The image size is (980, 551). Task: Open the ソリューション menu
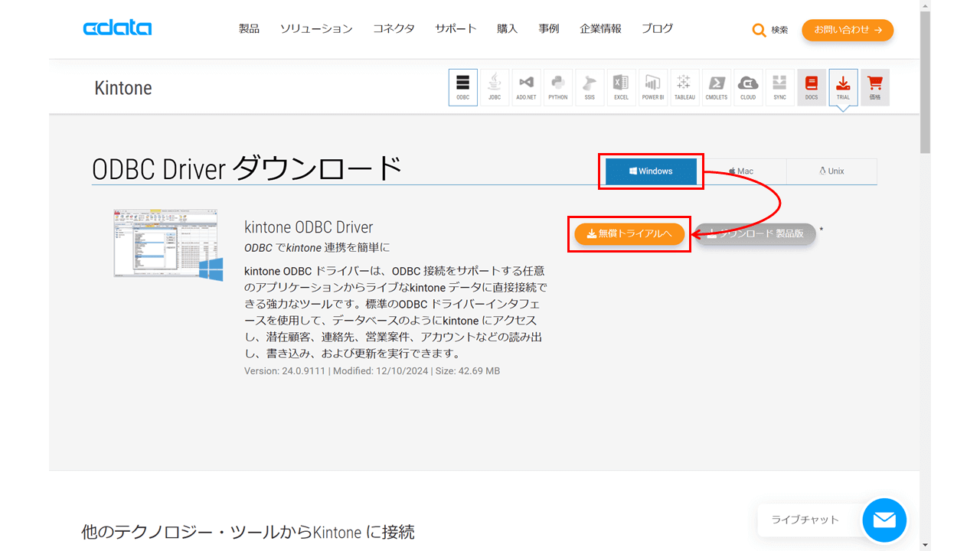pos(316,29)
